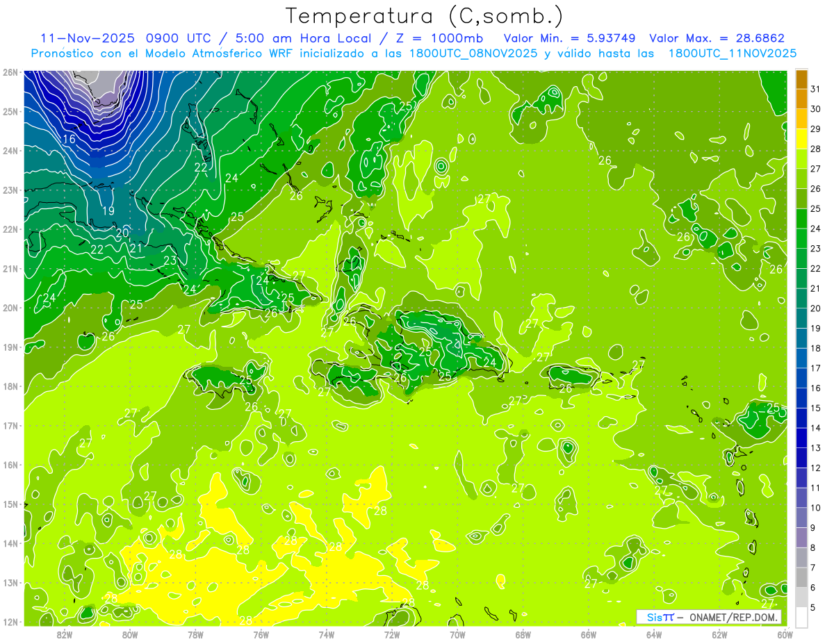The height and width of the screenshot is (644, 834).
Task: Click the '74W' longitude axis label
Action: 327,634
